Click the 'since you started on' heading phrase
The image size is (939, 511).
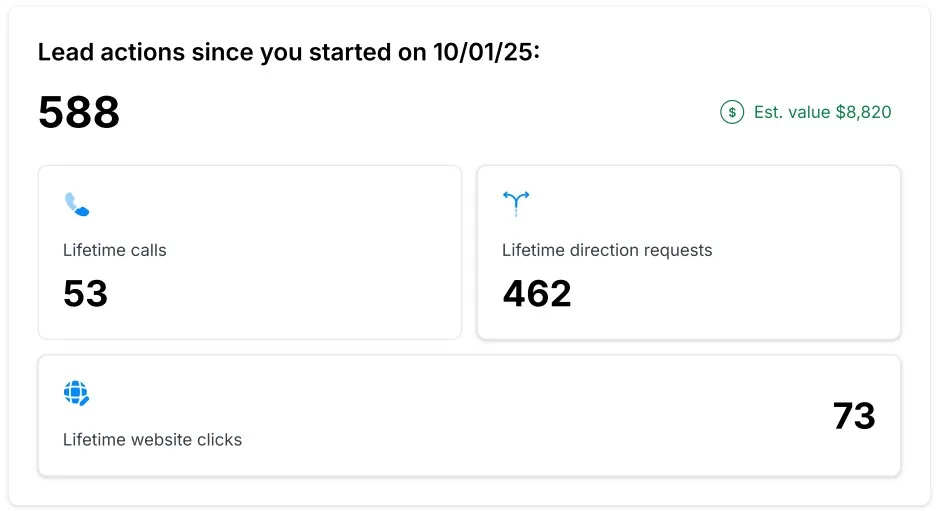tap(298, 52)
